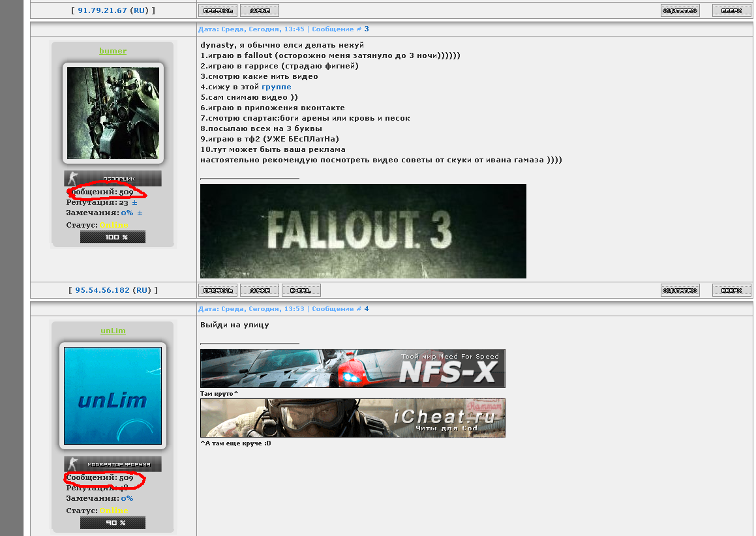Screen dimensions: 756x536
Task: Click the line '8.посылаю всех на 3 буквы'
Action: pyautogui.click(x=262, y=128)
